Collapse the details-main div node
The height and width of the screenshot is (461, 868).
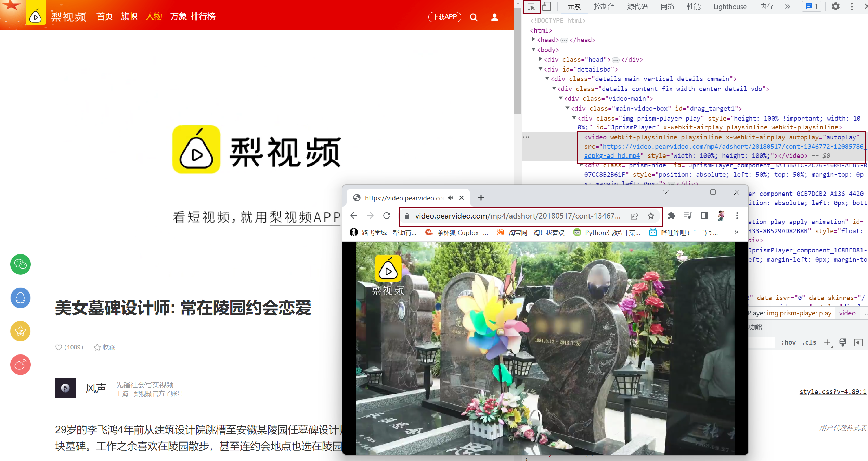[x=547, y=78]
